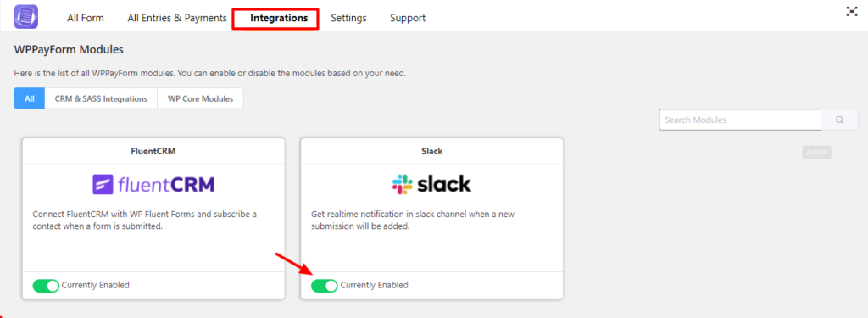Click the Slack logo image
Viewport: 868px width, 318px height.
click(x=431, y=184)
